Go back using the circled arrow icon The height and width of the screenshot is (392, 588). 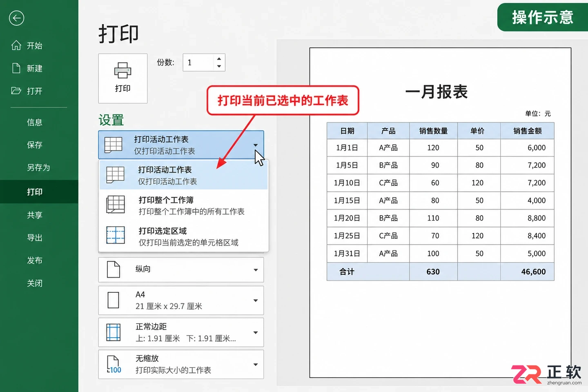(16, 18)
